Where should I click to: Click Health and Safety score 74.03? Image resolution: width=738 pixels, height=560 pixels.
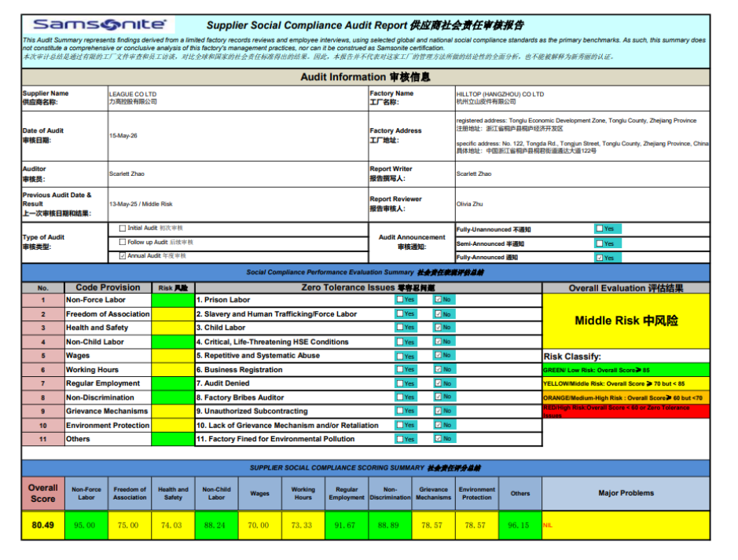coord(173,525)
